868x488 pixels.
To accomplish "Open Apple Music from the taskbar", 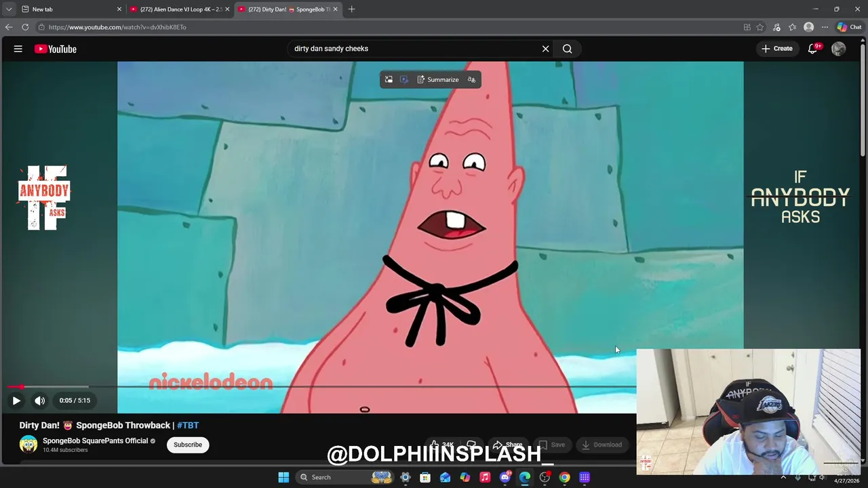I will click(x=485, y=477).
